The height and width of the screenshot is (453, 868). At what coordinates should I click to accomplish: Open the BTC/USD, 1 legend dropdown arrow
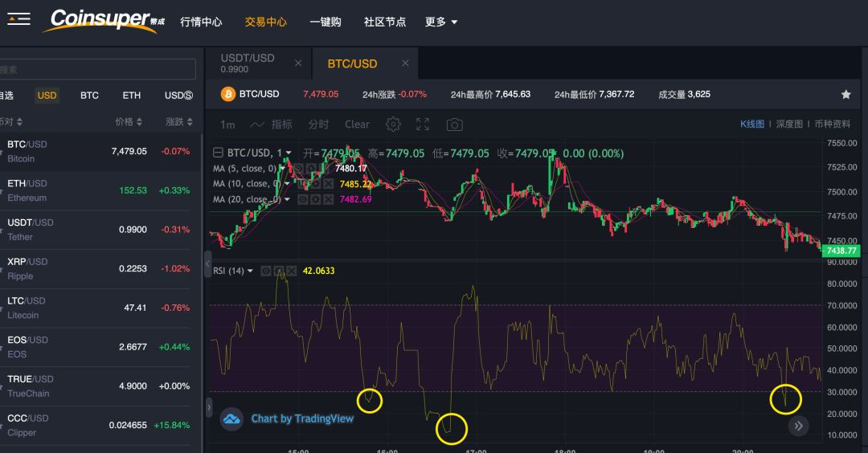[289, 153]
